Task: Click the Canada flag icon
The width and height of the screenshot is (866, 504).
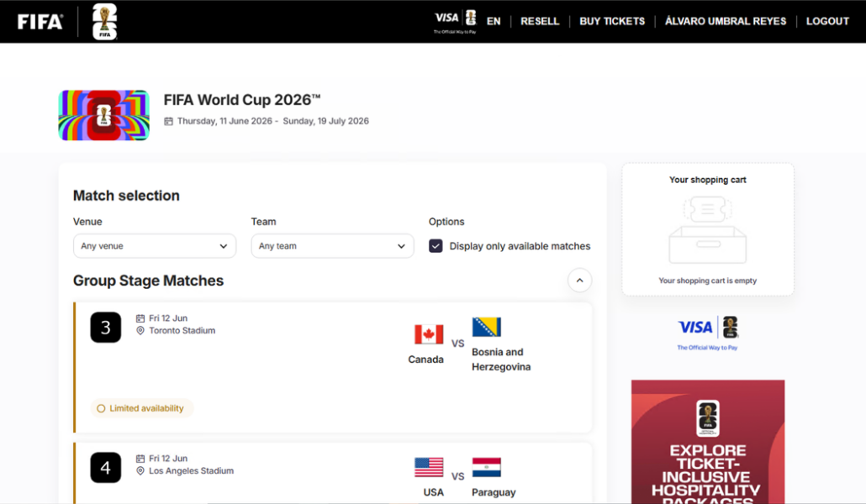Action: tap(429, 334)
